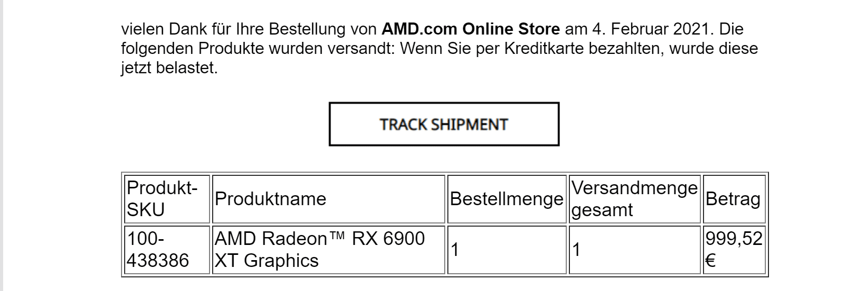The height and width of the screenshot is (291, 868).
Task: Click the Produkt-SKU column header
Action: (167, 199)
